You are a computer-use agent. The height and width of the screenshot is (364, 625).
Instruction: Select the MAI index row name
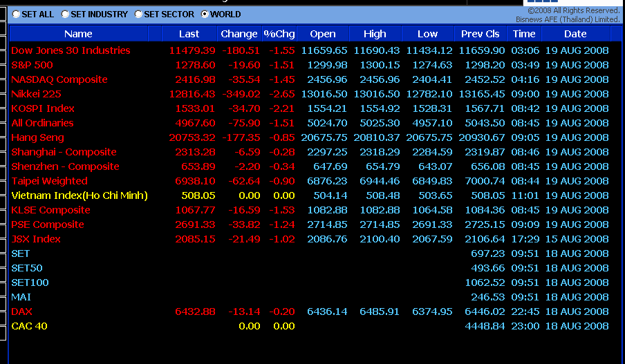[x=21, y=297]
